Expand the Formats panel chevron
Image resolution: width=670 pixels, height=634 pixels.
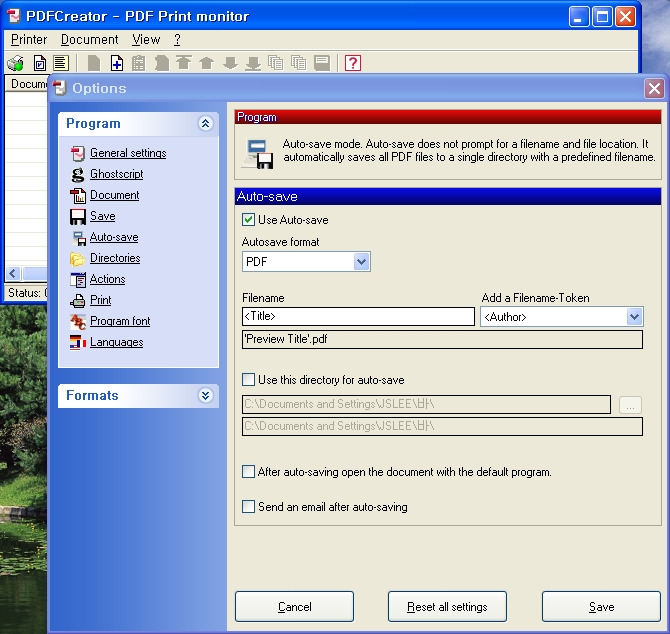pos(206,396)
